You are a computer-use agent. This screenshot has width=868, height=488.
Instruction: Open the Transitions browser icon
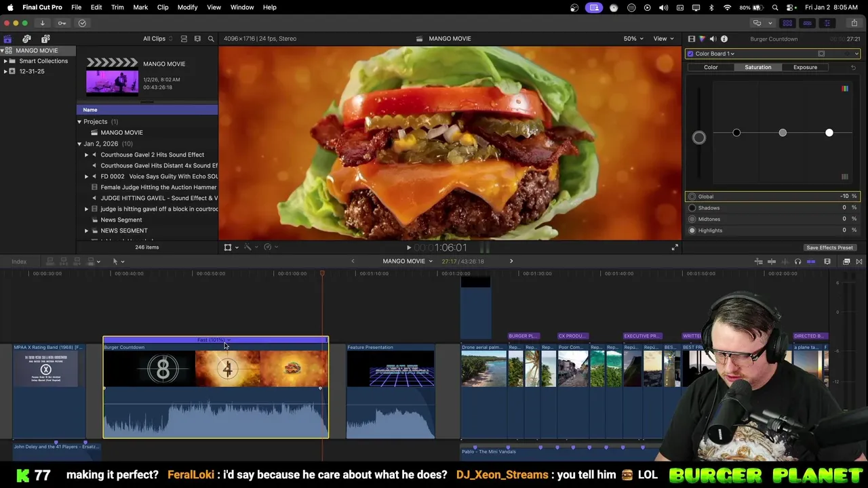point(859,262)
